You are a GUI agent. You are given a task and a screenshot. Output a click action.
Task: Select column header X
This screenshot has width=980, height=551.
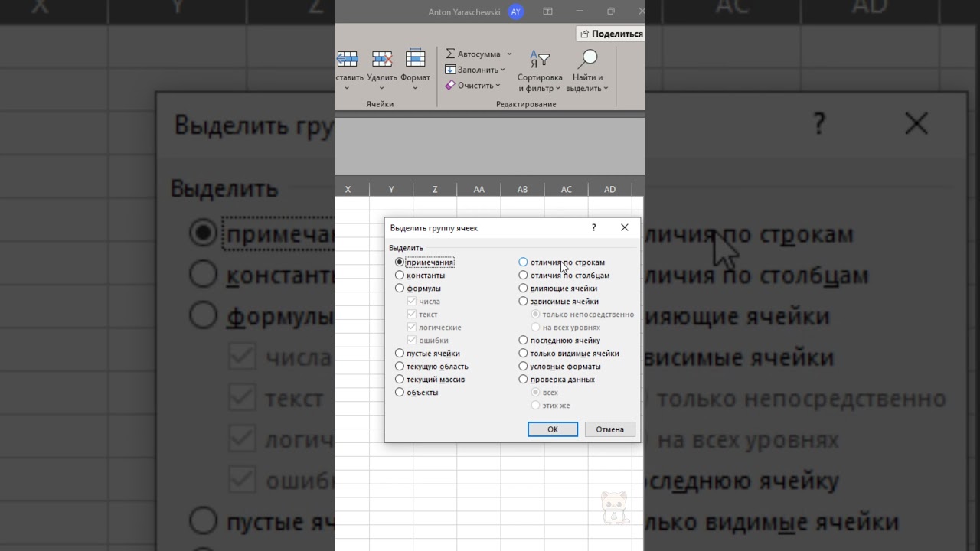(352, 190)
